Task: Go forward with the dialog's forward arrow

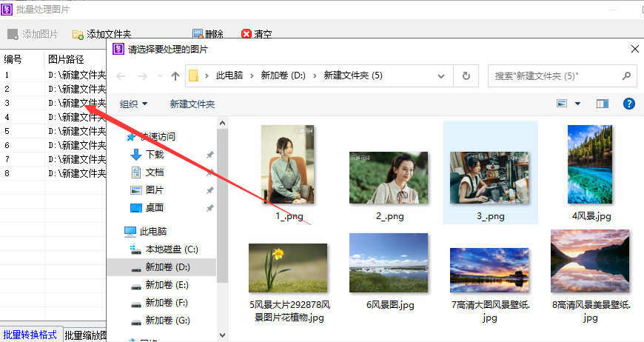Action: point(143,76)
